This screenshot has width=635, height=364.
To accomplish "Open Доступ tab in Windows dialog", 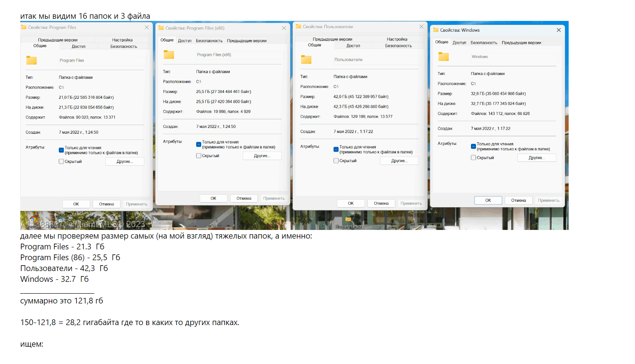I will pos(459,43).
